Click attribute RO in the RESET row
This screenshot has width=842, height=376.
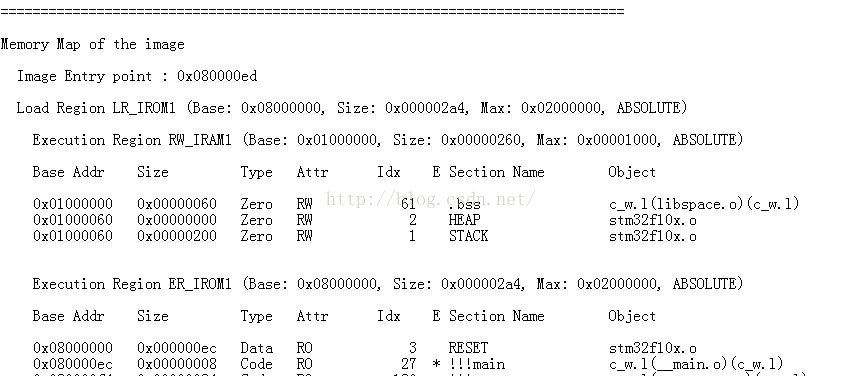304,348
